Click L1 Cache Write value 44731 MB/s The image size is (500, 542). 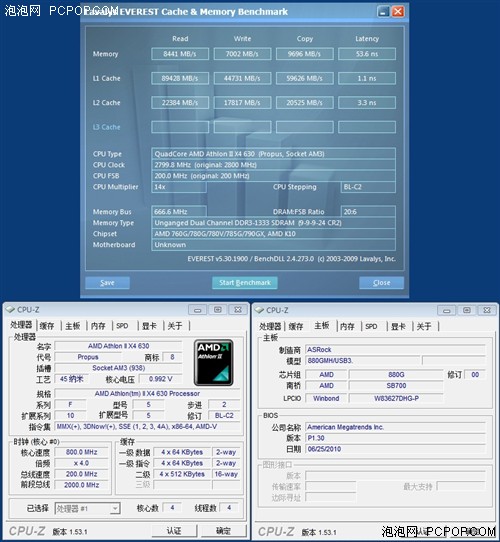[242, 78]
